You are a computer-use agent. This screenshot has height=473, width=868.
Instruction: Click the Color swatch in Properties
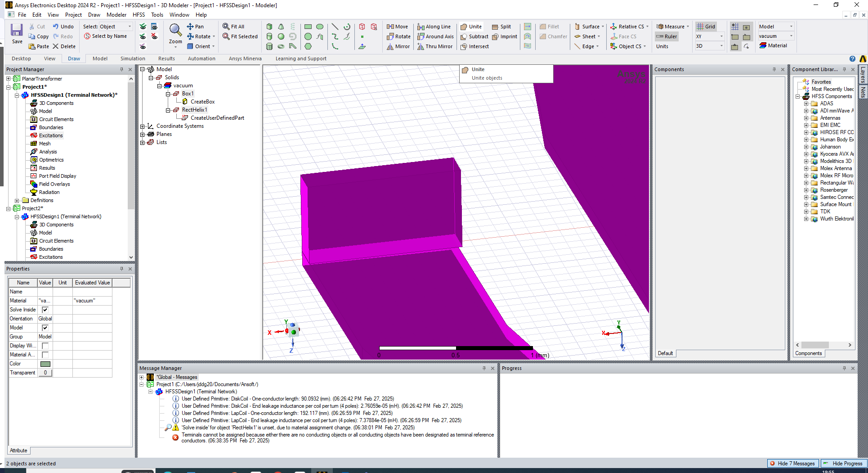point(45,364)
